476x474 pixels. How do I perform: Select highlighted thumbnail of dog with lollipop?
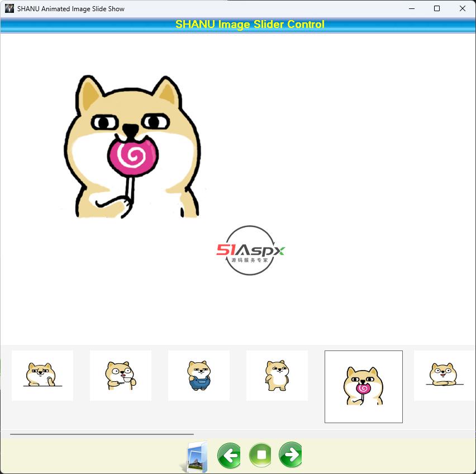click(363, 387)
